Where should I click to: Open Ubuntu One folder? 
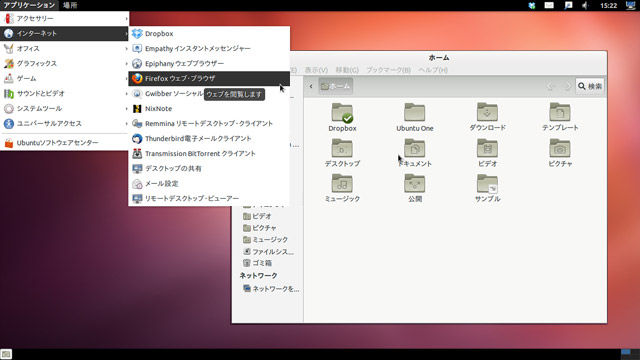coord(415,117)
